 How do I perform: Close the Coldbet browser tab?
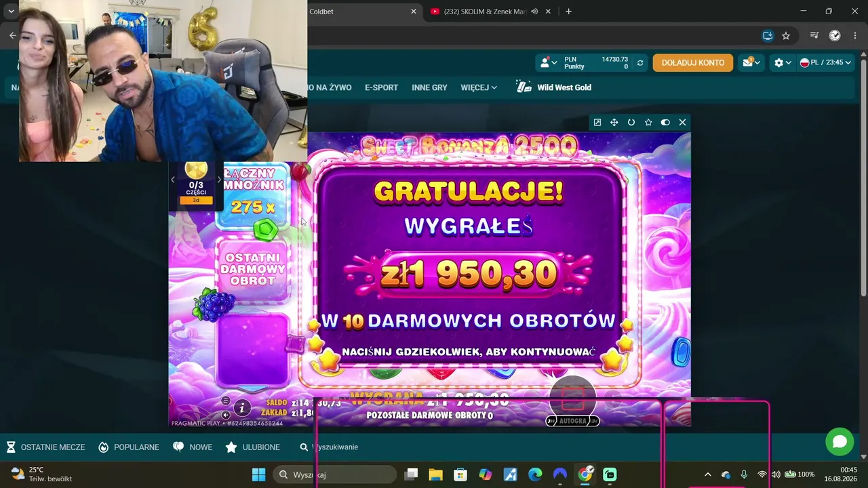[x=414, y=12]
